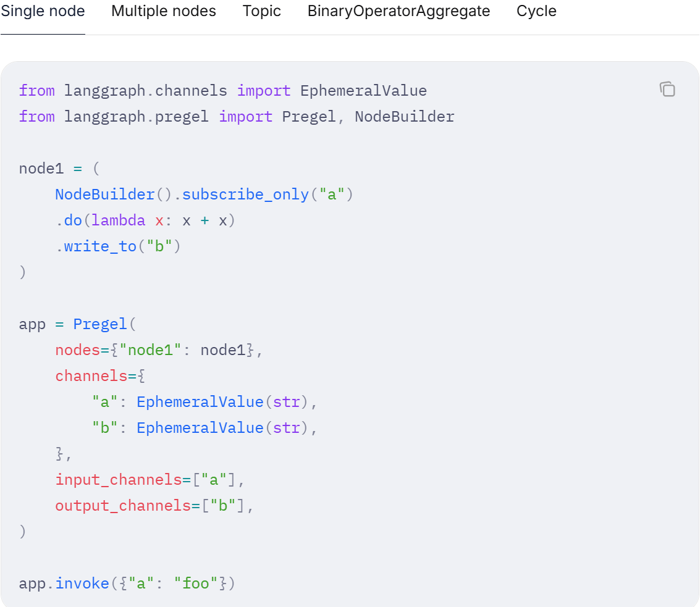Click the 'nodes={"node1": node1},' line
Screen dimensions: 700x607
(x=159, y=350)
